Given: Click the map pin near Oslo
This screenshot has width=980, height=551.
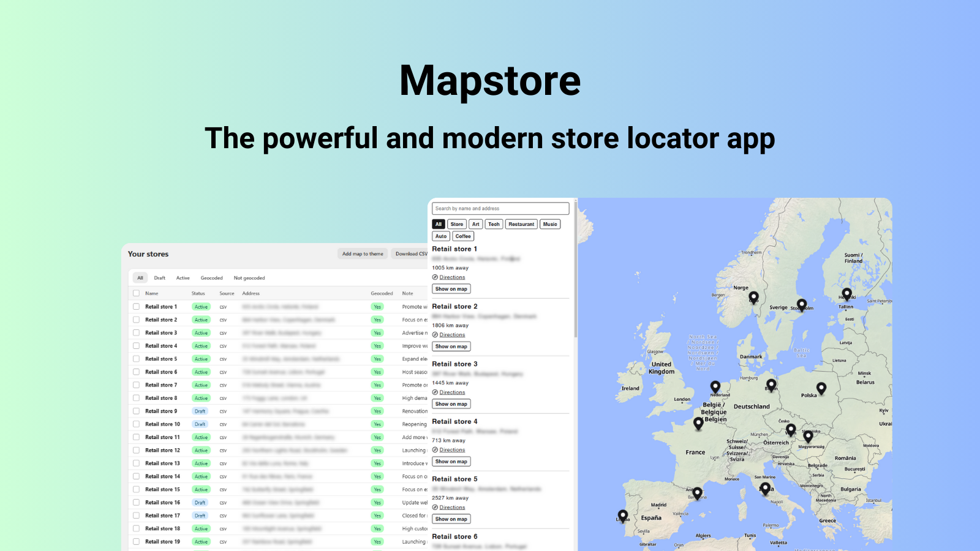Looking at the screenshot, I should tap(754, 297).
